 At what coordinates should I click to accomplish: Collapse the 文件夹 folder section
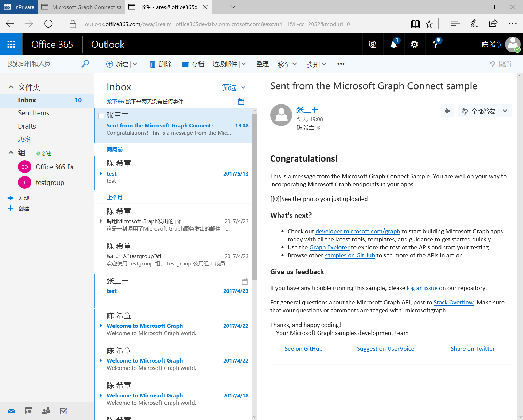tap(11, 87)
